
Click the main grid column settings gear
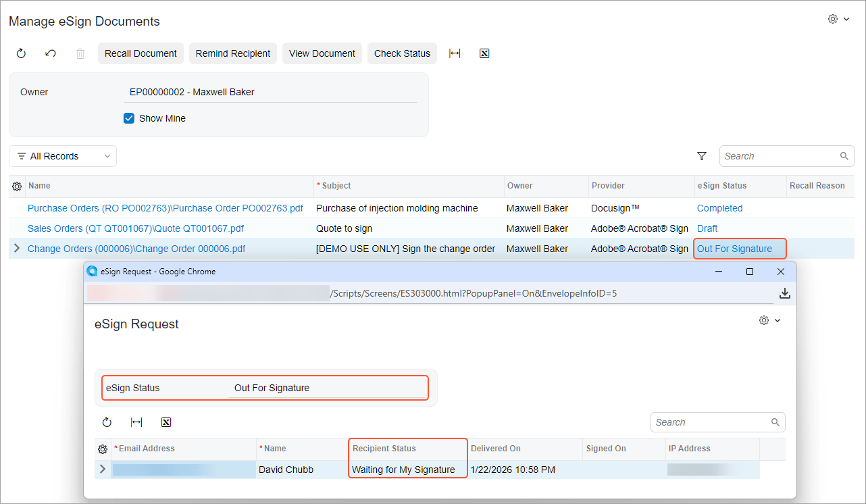coord(17,186)
